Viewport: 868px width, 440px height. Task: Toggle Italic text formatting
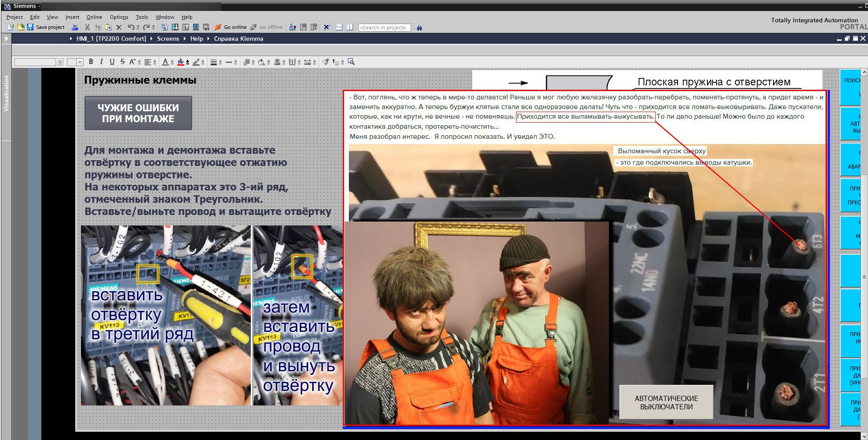(102, 62)
